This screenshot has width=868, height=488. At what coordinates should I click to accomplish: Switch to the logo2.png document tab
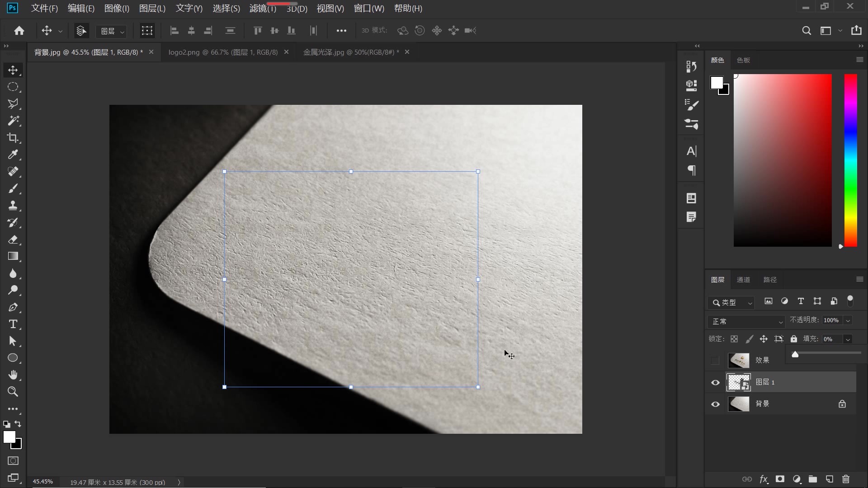click(x=223, y=52)
